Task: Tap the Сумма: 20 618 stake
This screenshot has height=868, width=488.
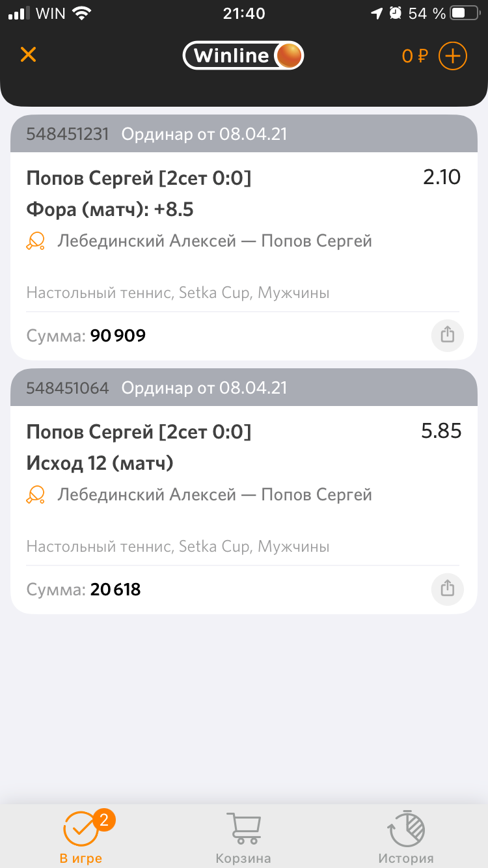Action: pyautogui.click(x=84, y=590)
